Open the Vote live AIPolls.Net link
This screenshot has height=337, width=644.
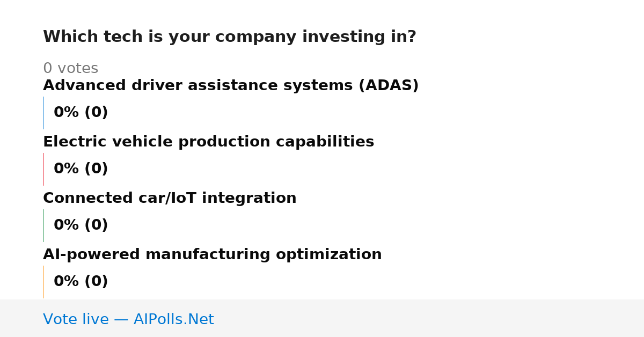coord(128,319)
